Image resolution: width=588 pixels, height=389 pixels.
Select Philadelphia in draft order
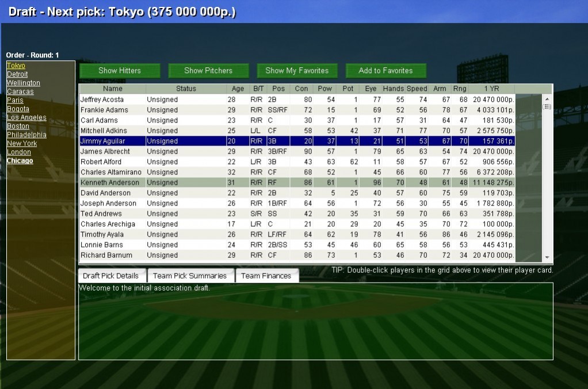[x=26, y=135]
